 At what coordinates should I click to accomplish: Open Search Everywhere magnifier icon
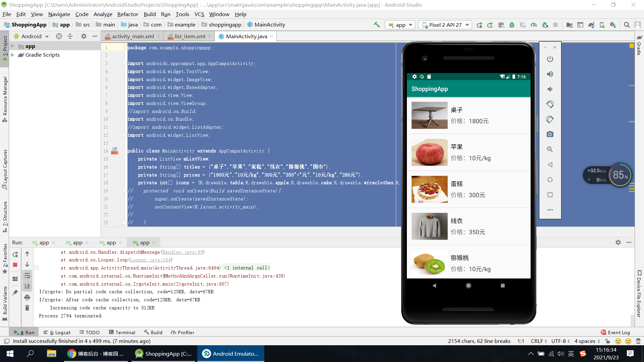coord(627,25)
